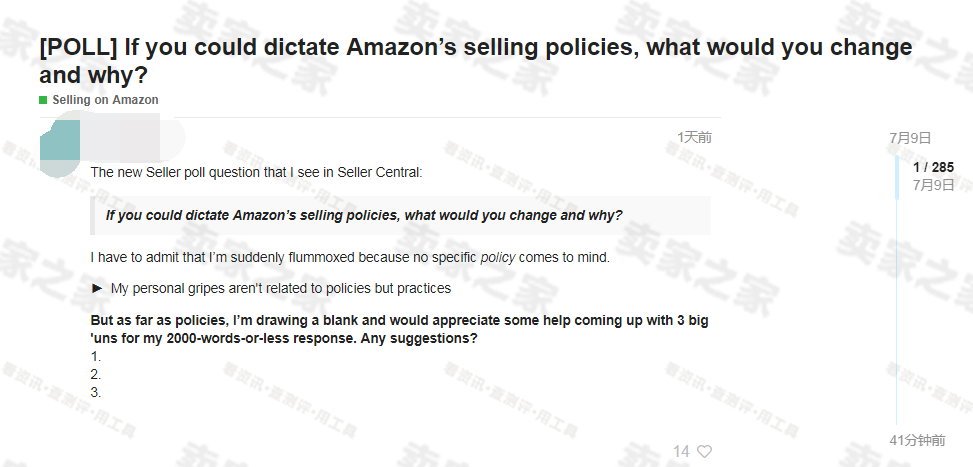Viewport: 973px width, 467px height.
Task: Click the quoted poll question block
Action: (x=401, y=216)
